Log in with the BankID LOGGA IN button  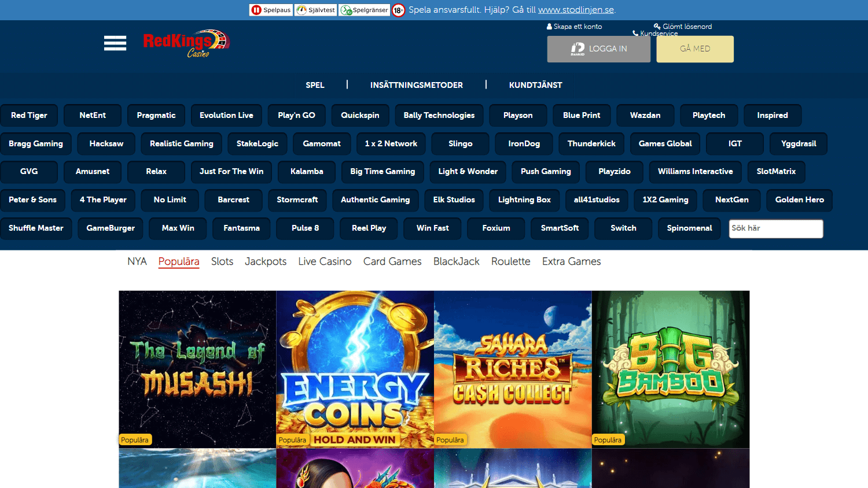pos(599,49)
